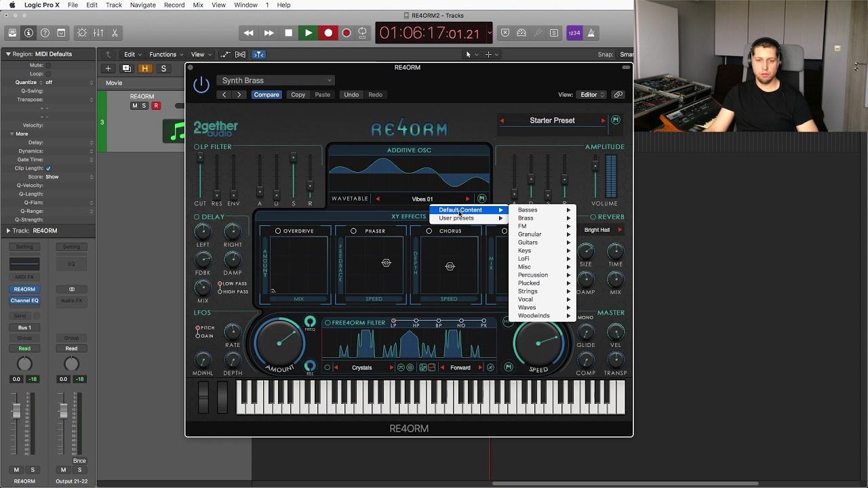Toggle the Reverb section on
Viewport: 868px width, 488px height.
593,217
